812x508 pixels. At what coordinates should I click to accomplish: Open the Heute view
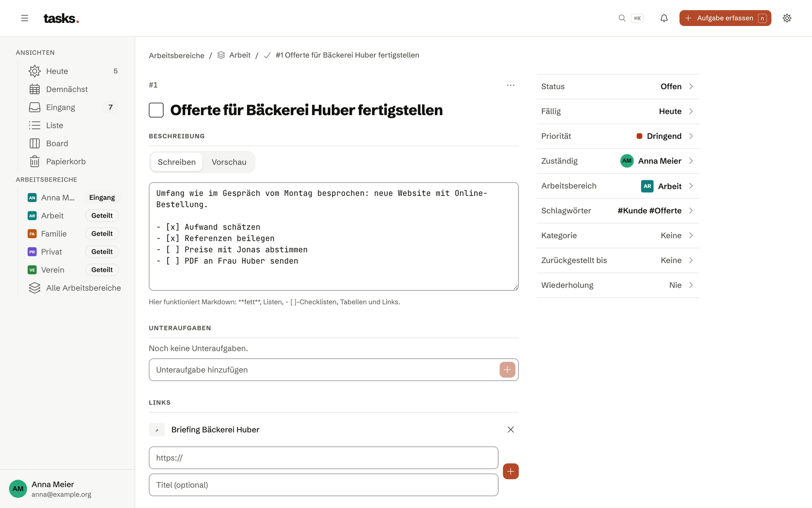(73, 71)
